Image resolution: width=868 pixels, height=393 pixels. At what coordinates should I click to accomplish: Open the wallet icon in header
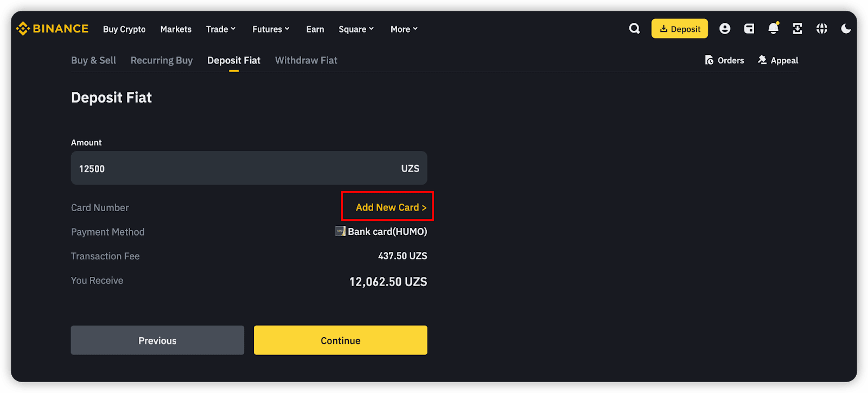tap(749, 29)
